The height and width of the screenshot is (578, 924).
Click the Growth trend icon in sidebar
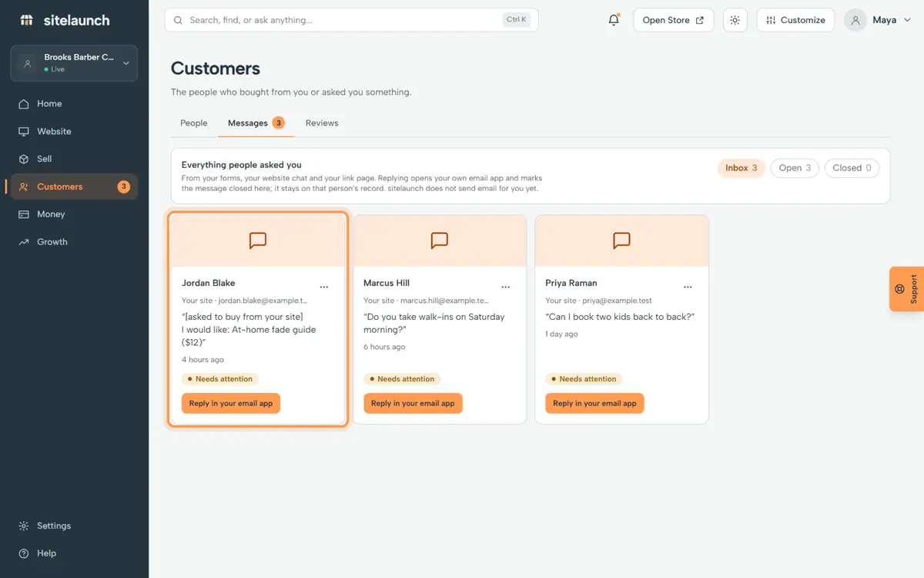(24, 242)
